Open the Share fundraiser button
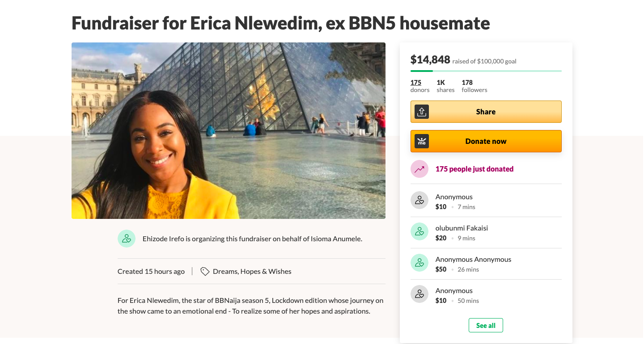The image size is (644, 344). (486, 112)
